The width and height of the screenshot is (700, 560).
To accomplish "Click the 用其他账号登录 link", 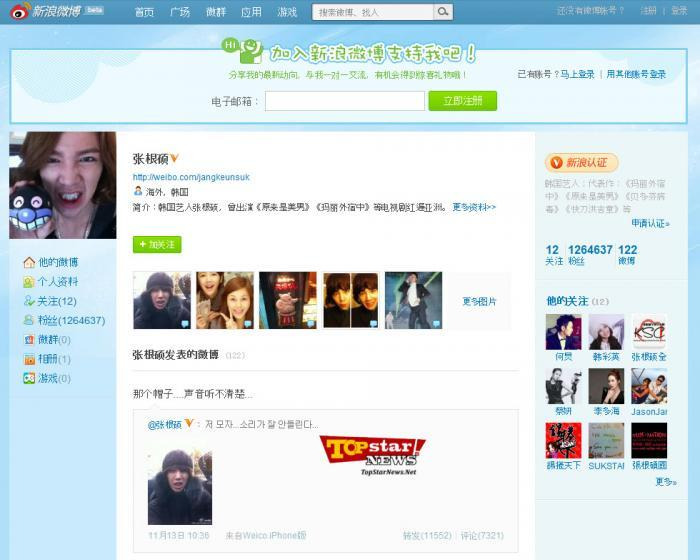I will [x=636, y=74].
